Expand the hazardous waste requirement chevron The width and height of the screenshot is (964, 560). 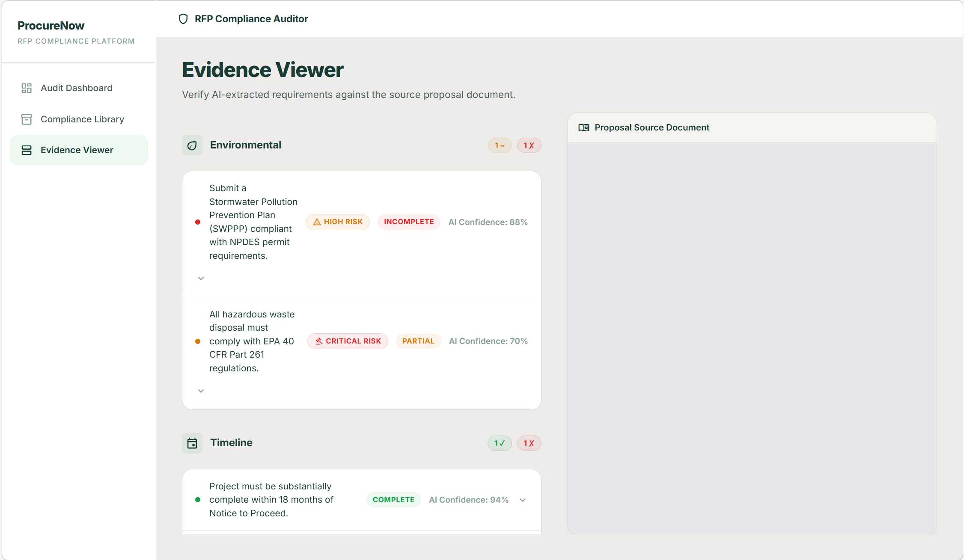tap(201, 391)
